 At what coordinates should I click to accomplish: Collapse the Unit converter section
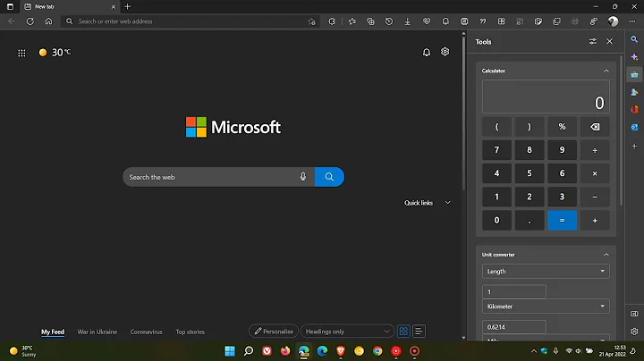coord(606,255)
